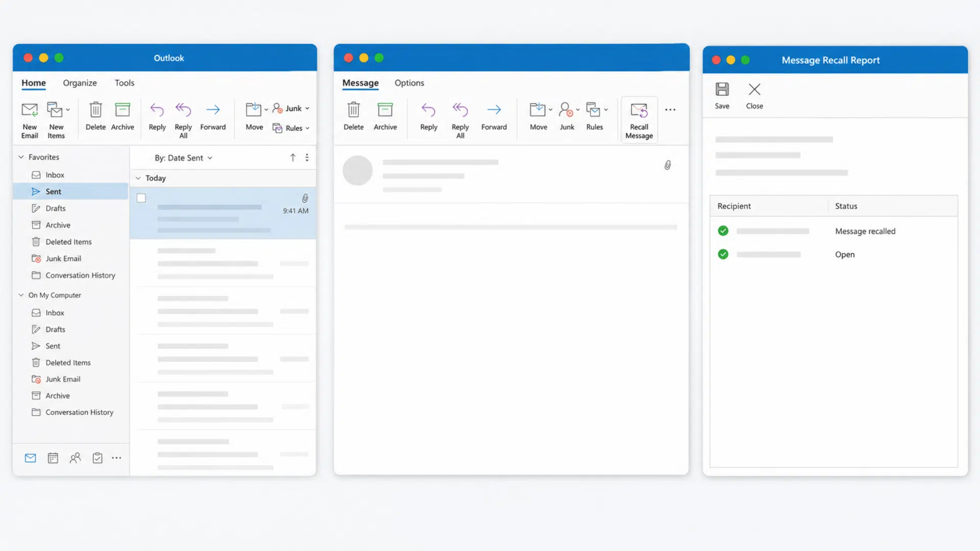
Task: Switch to the Organize tab
Action: point(80,83)
